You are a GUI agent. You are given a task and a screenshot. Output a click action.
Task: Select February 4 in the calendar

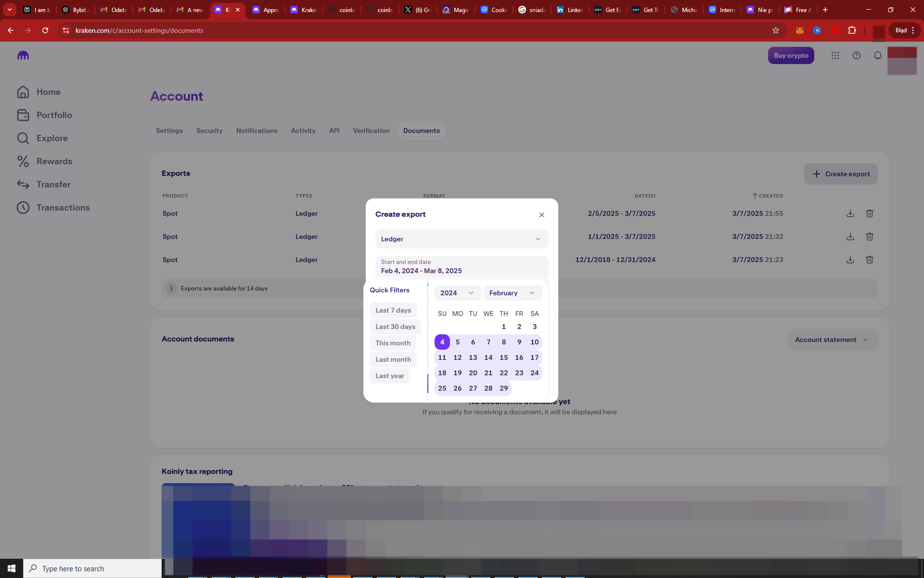click(442, 342)
